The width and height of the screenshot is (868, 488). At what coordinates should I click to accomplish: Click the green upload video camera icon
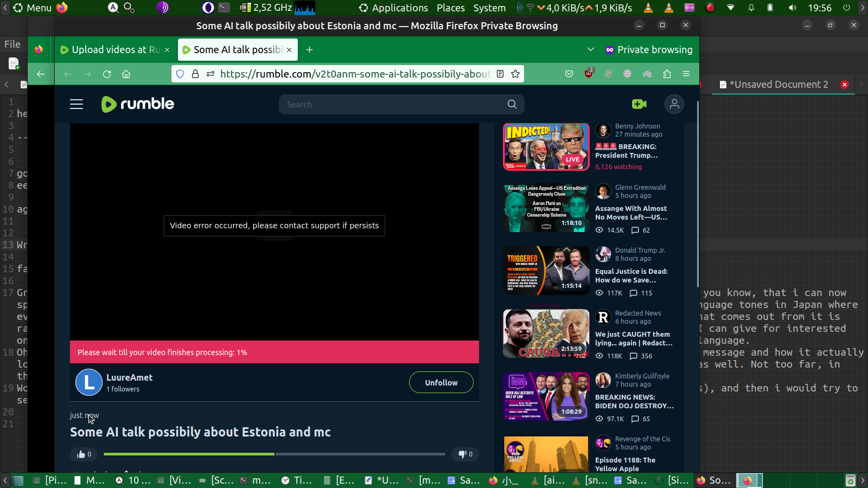coord(639,104)
